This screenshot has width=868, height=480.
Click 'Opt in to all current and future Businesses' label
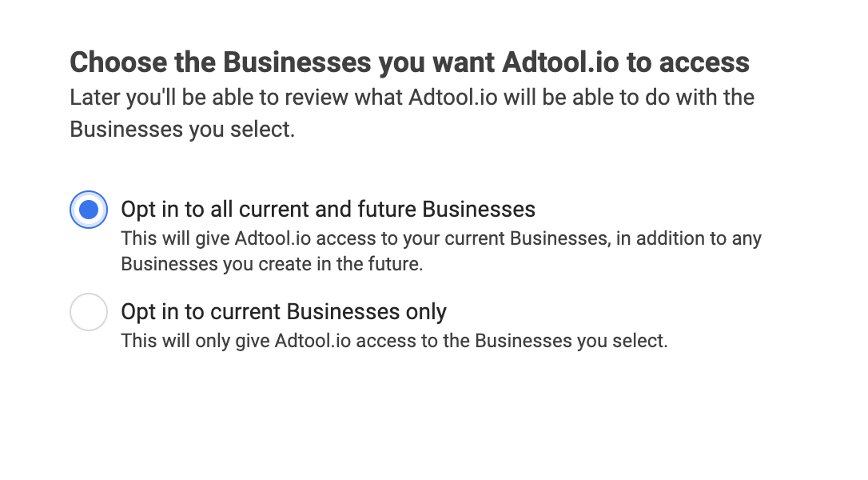tap(328, 209)
